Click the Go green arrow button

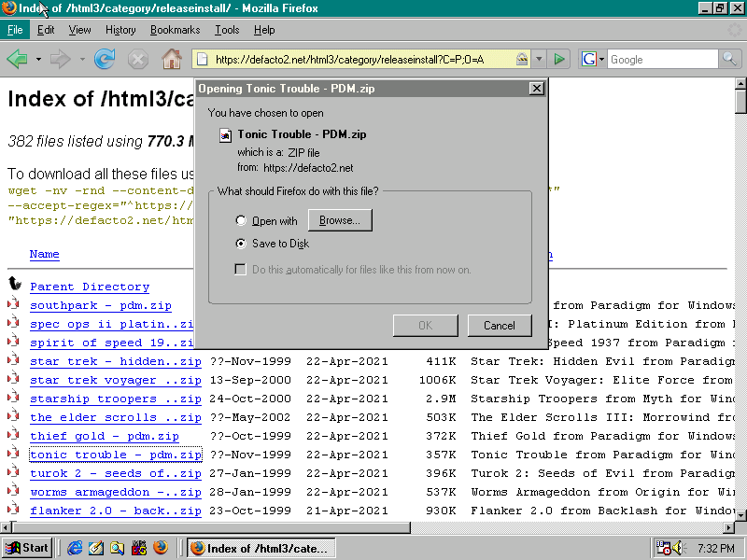click(558, 60)
